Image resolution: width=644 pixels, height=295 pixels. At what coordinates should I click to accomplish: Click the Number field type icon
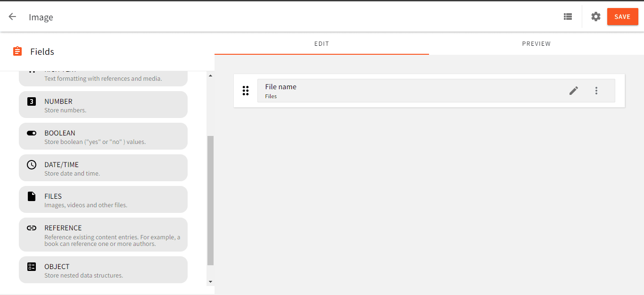tap(32, 101)
